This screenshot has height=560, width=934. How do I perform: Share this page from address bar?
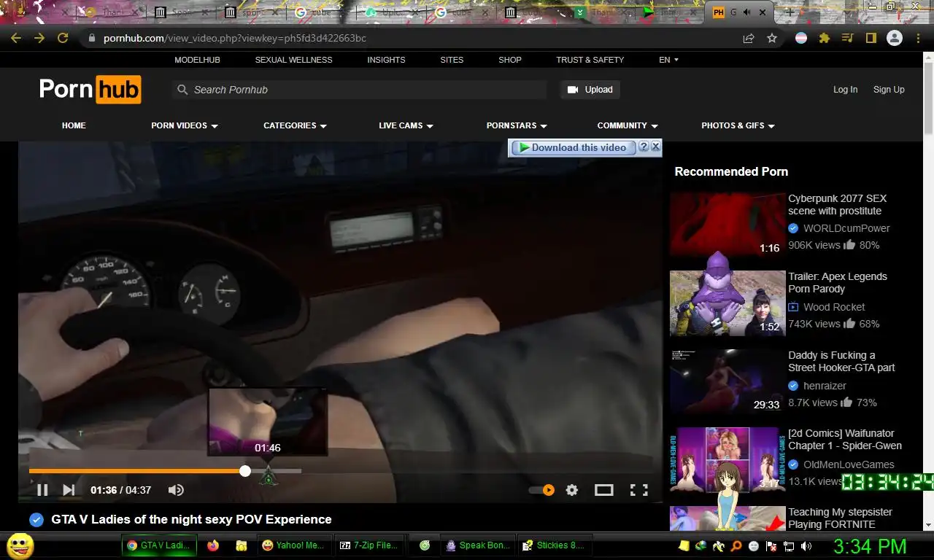click(749, 38)
